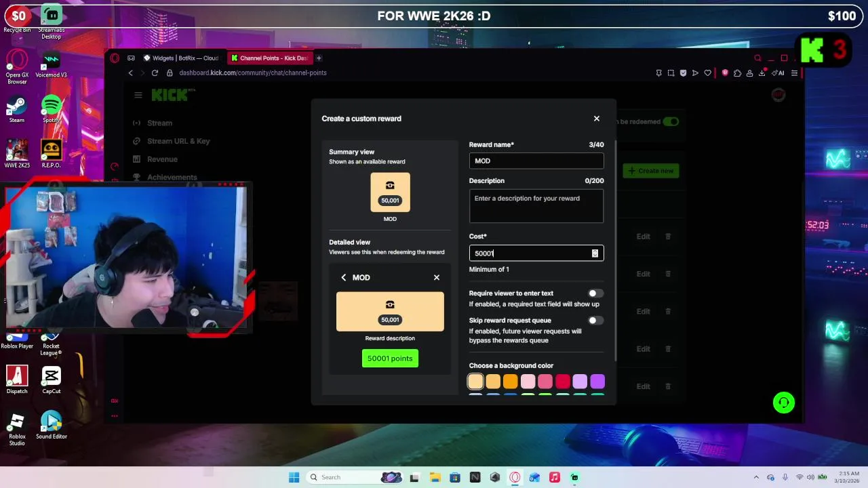This screenshot has width=868, height=488.
Task: Open Apple Music from the taskbar
Action: tap(555, 477)
